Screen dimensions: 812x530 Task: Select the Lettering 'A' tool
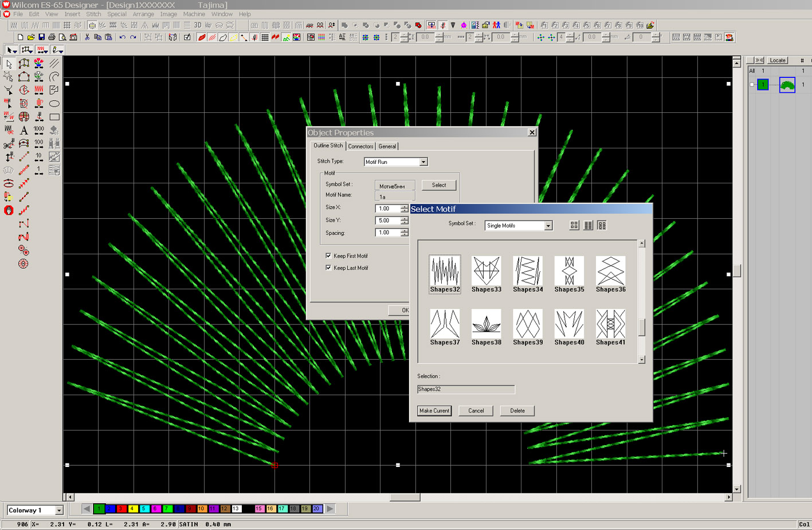point(24,130)
